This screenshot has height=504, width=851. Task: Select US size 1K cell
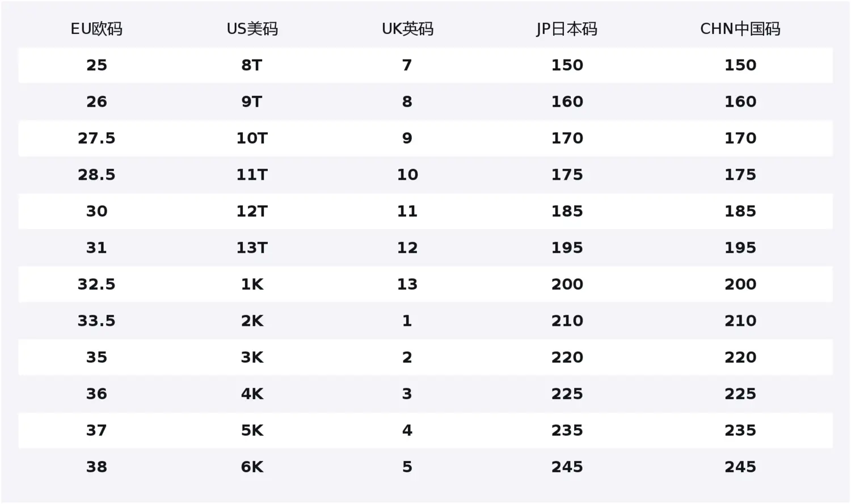tap(252, 285)
